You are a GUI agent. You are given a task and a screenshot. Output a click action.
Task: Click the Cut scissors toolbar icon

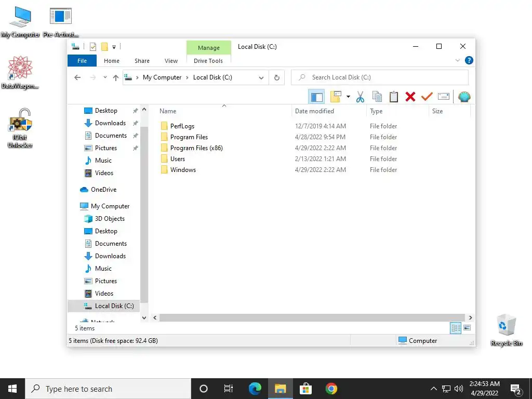click(x=360, y=97)
